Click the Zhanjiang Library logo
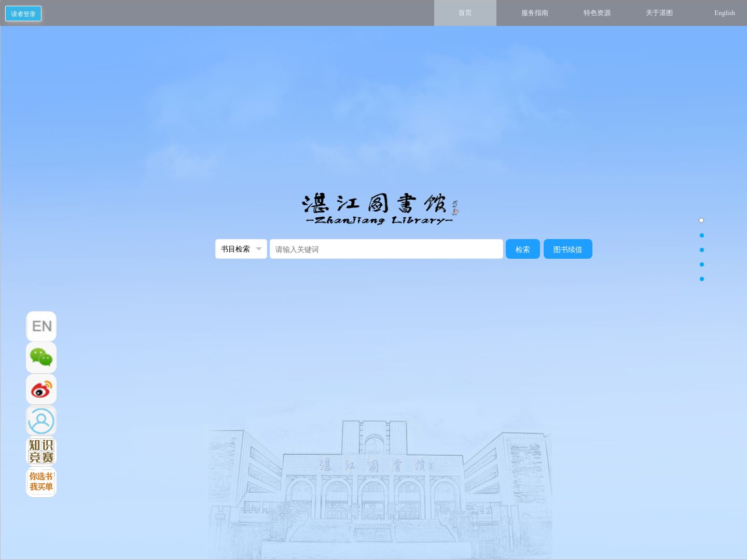Screen dimensions: 747x560 [380, 209]
